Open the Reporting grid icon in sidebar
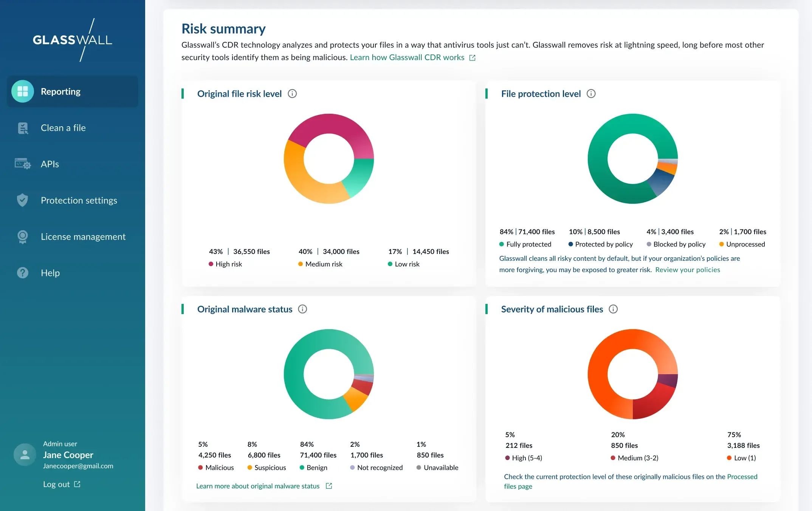 pyautogui.click(x=23, y=91)
